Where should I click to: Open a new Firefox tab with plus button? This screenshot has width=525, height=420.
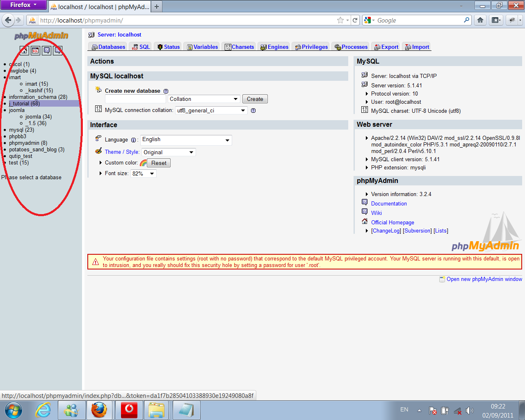[156, 7]
